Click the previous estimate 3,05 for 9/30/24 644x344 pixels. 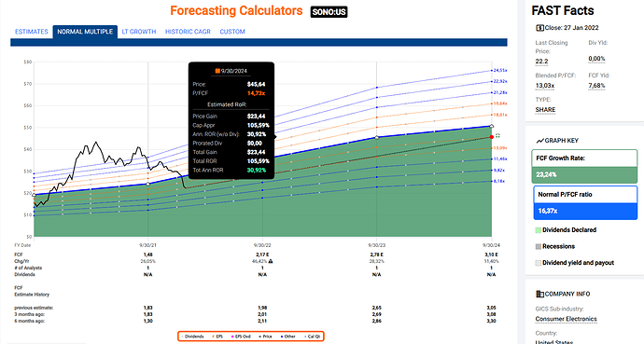(x=491, y=308)
